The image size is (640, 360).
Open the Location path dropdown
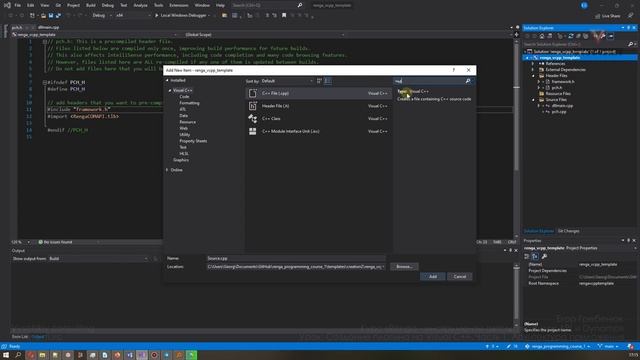point(383,267)
